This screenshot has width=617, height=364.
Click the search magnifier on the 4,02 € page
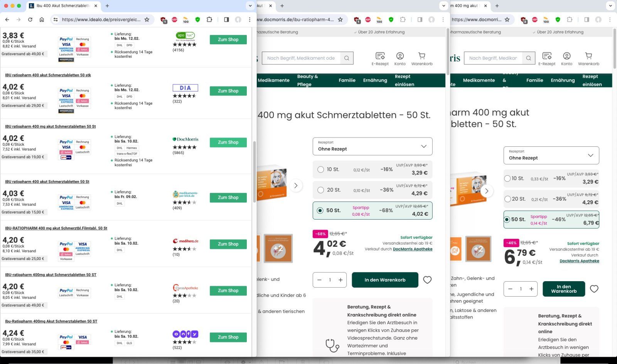[347, 58]
